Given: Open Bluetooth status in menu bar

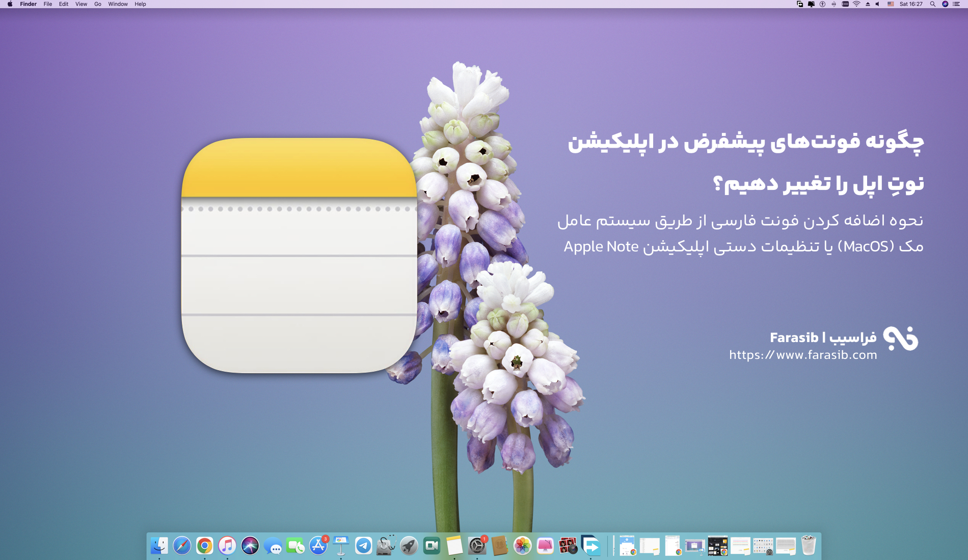Looking at the screenshot, I should pyautogui.click(x=833, y=4).
